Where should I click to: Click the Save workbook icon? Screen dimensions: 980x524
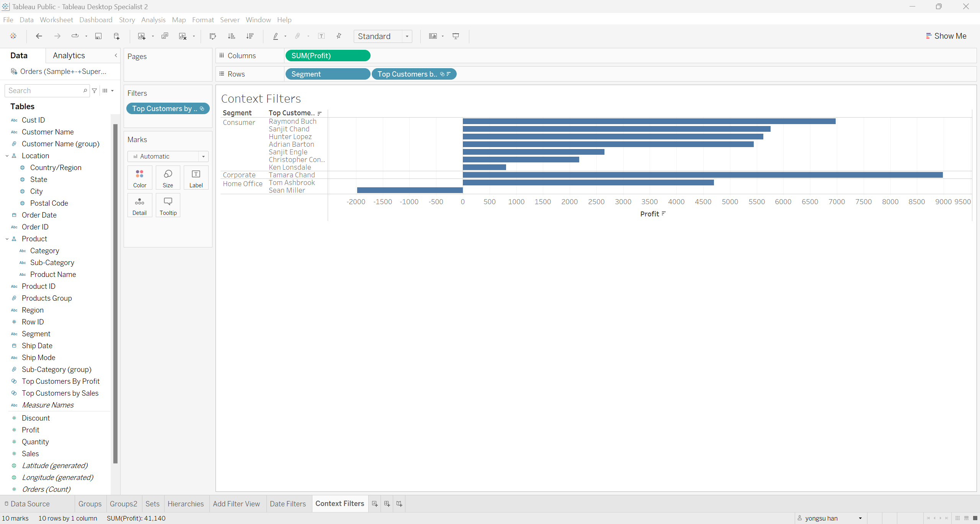click(x=98, y=36)
